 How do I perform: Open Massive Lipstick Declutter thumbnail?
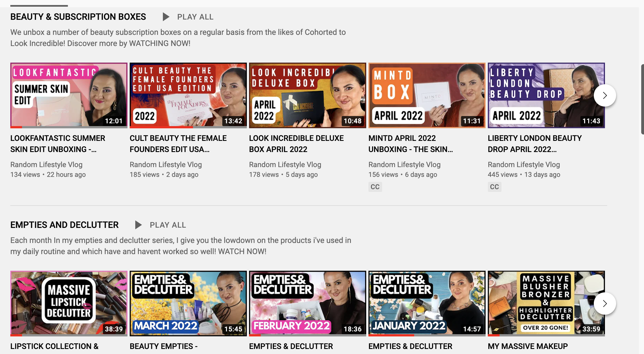tap(69, 304)
